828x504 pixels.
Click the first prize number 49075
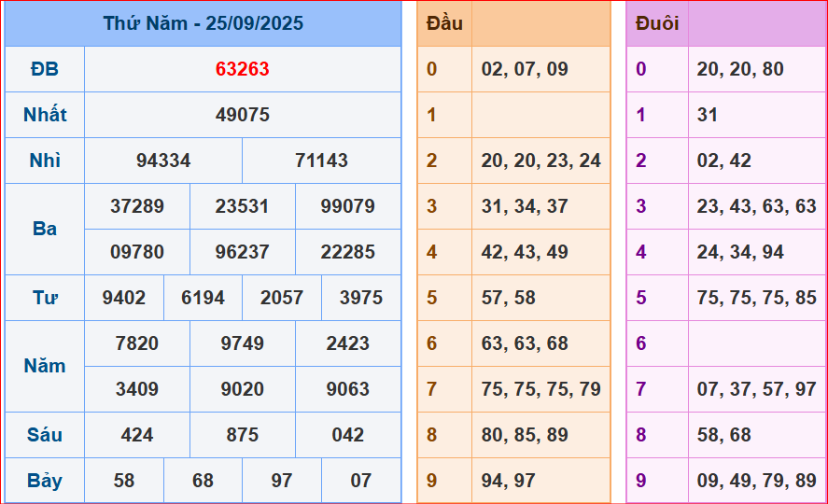pos(243,115)
